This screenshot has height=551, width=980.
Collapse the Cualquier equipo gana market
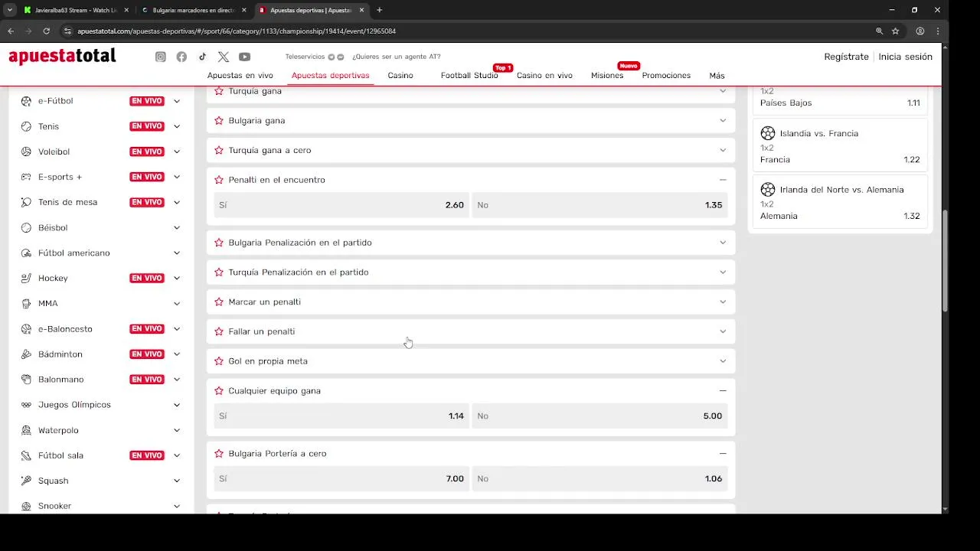(x=722, y=390)
